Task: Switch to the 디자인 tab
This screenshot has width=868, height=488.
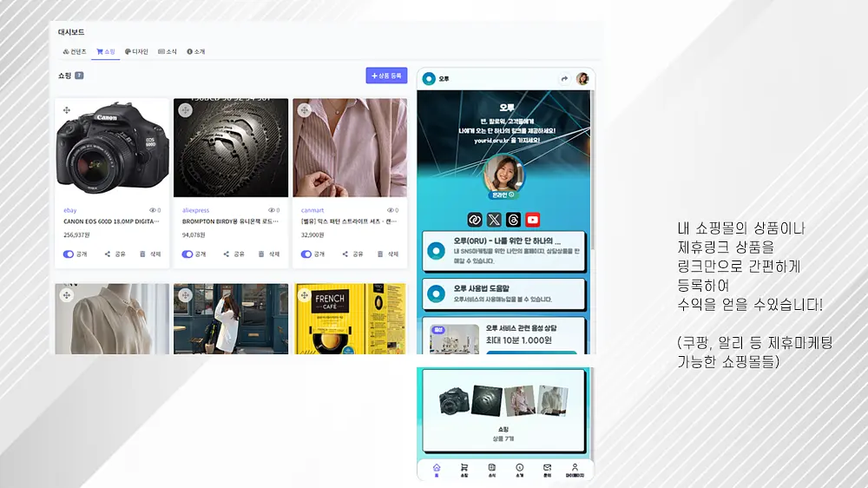Action: [x=136, y=51]
